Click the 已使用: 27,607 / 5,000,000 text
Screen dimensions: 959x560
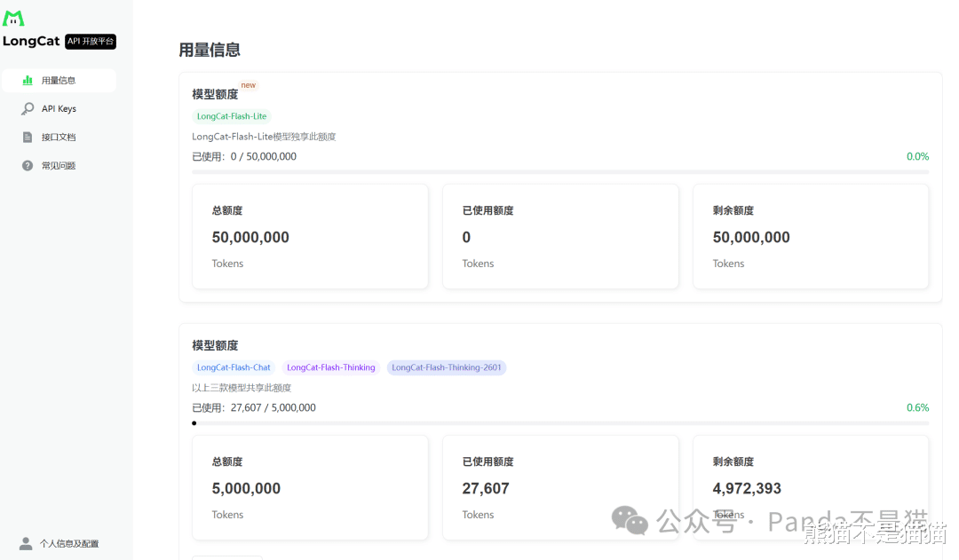[x=254, y=407]
